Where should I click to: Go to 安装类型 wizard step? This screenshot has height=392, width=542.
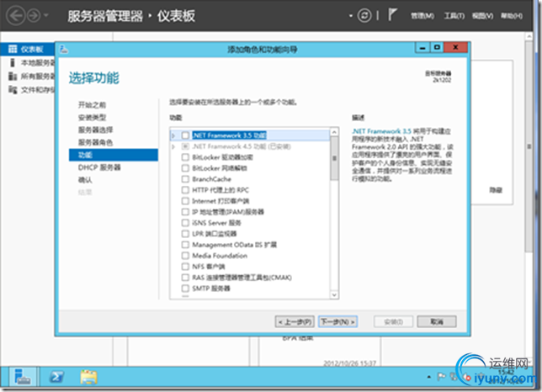(92, 118)
